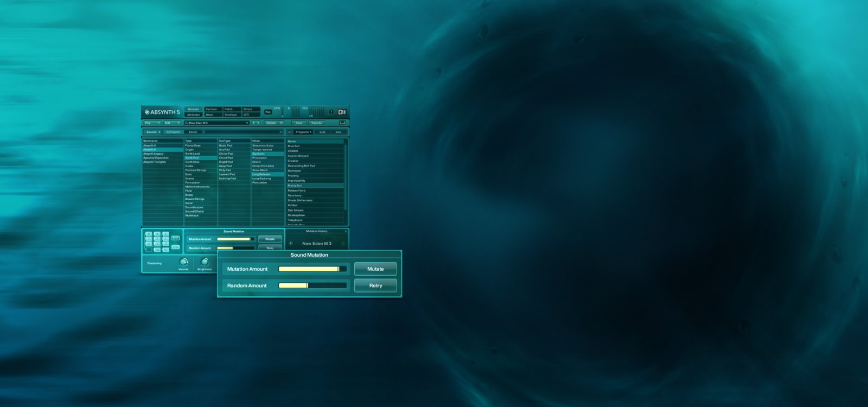Click the large Mutate button
The width and height of the screenshot is (868, 407).
coord(375,269)
